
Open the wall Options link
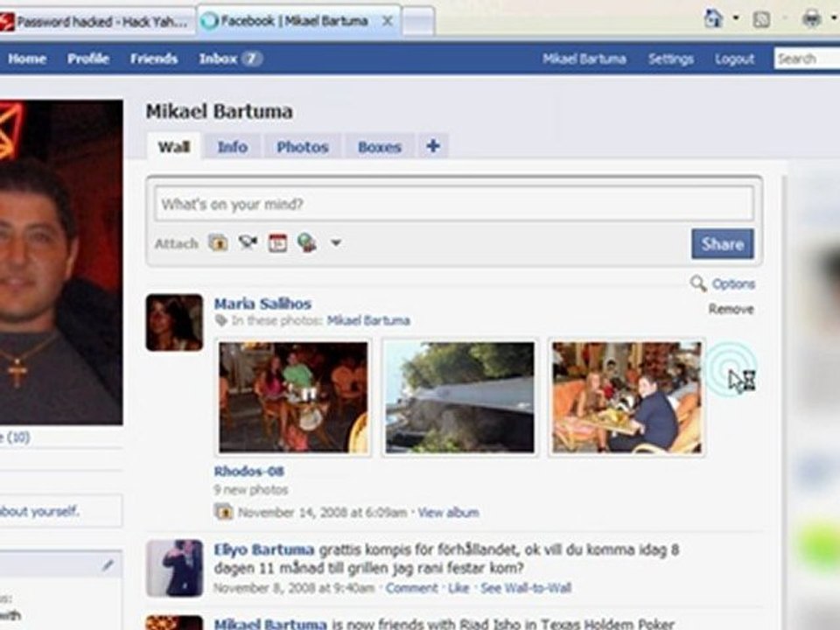tap(733, 283)
